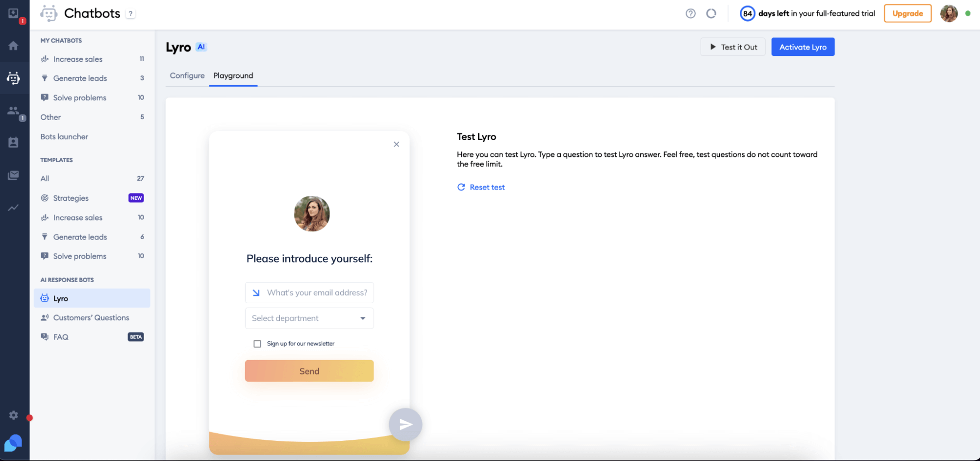The height and width of the screenshot is (461, 980).
Task: Select Lyro in AI Response Bots
Action: point(92,298)
